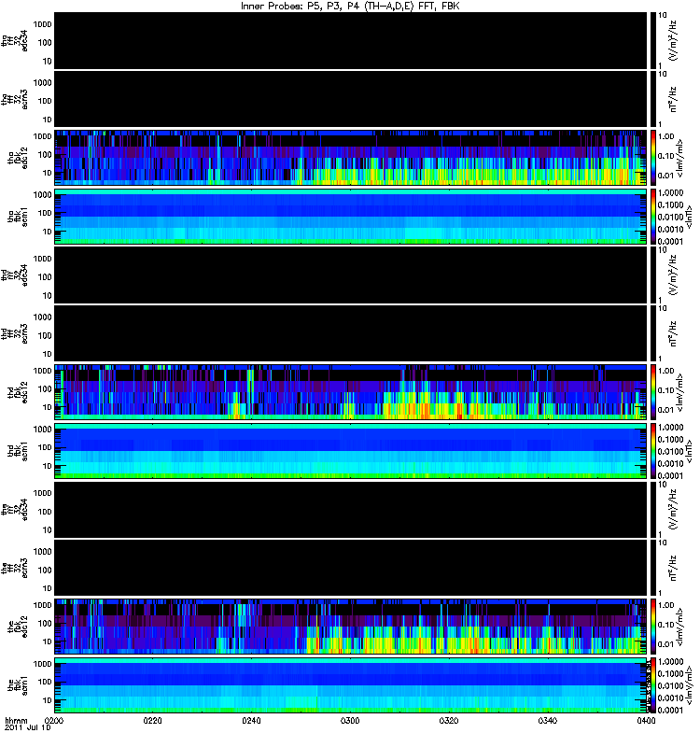Image resolution: width=700 pixels, height=747 pixels.
Task: Click the 100 tick of thd fbk scm1 axis
Action: [x=45, y=447]
